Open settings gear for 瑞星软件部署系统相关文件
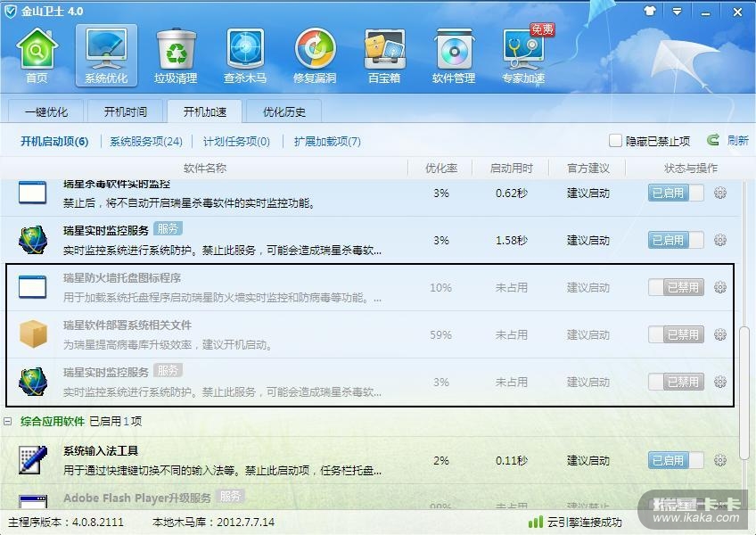Screen dimensions: 756x535 coord(719,334)
